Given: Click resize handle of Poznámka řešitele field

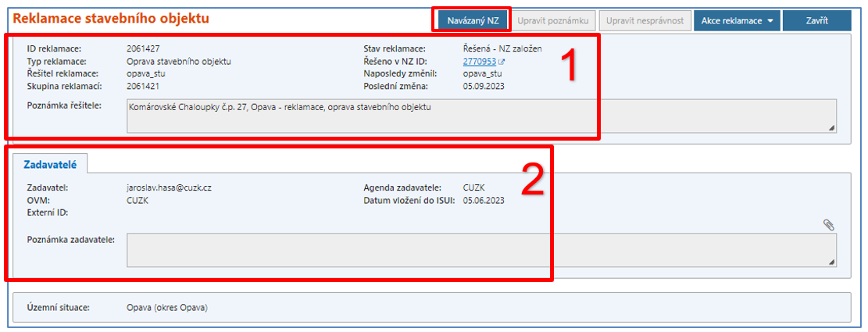Looking at the screenshot, I should (x=831, y=127).
